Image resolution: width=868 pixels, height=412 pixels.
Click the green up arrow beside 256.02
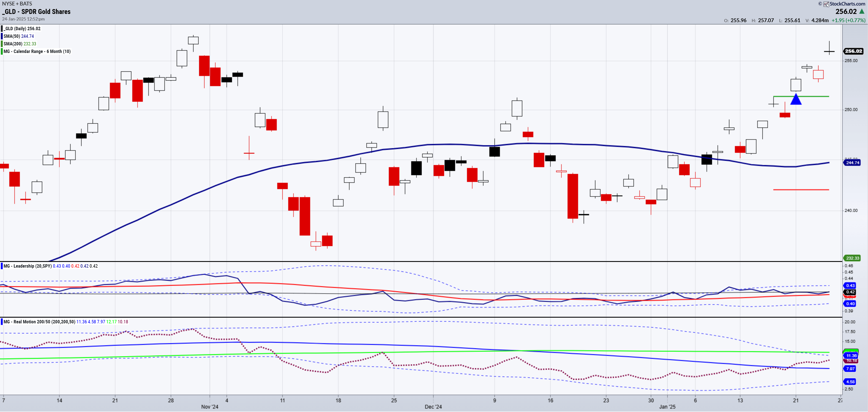[862, 11]
